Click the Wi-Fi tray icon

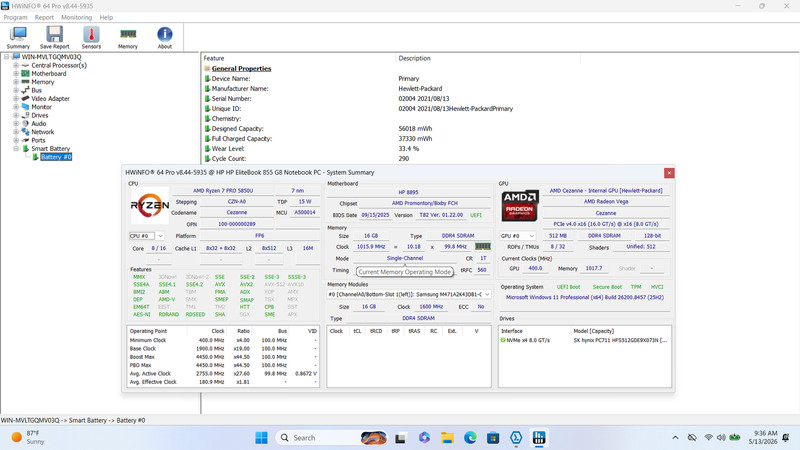pos(708,438)
